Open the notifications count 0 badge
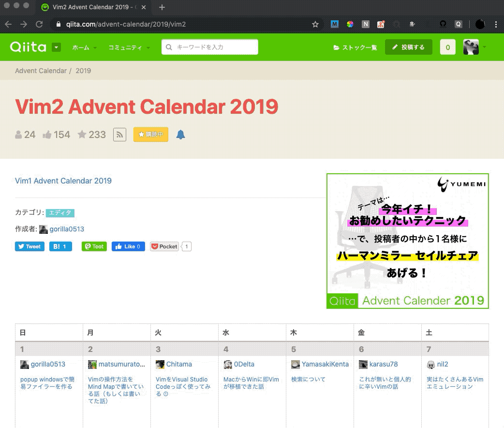 [448, 47]
